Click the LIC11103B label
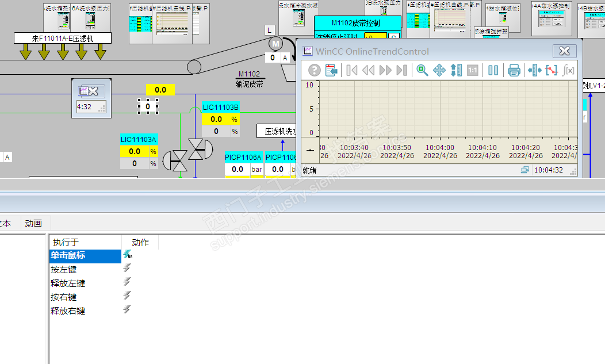This screenshot has width=605, height=364. click(220, 108)
